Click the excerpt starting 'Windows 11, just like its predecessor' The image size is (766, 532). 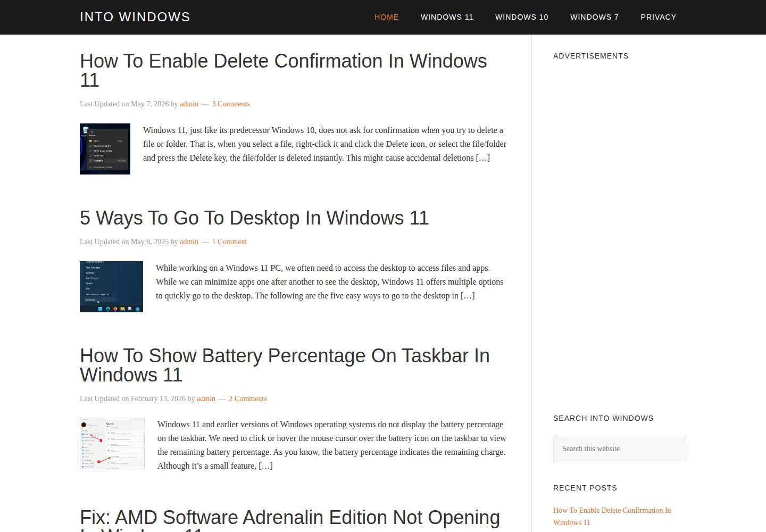(x=324, y=144)
